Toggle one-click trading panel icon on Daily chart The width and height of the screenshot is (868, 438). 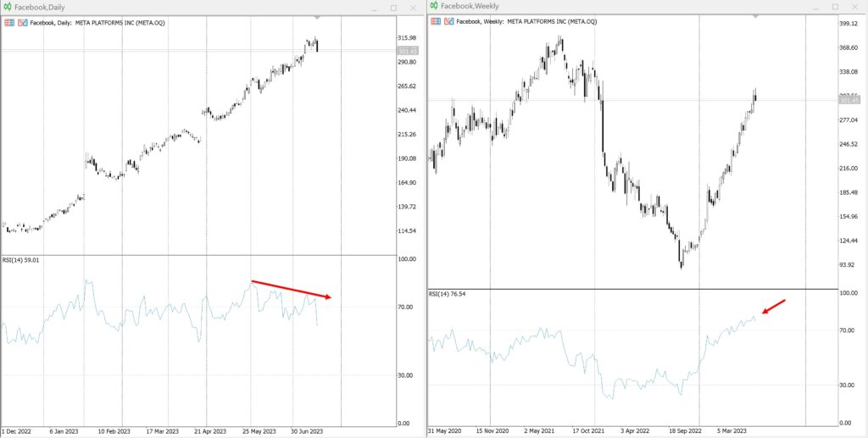[x=9, y=22]
